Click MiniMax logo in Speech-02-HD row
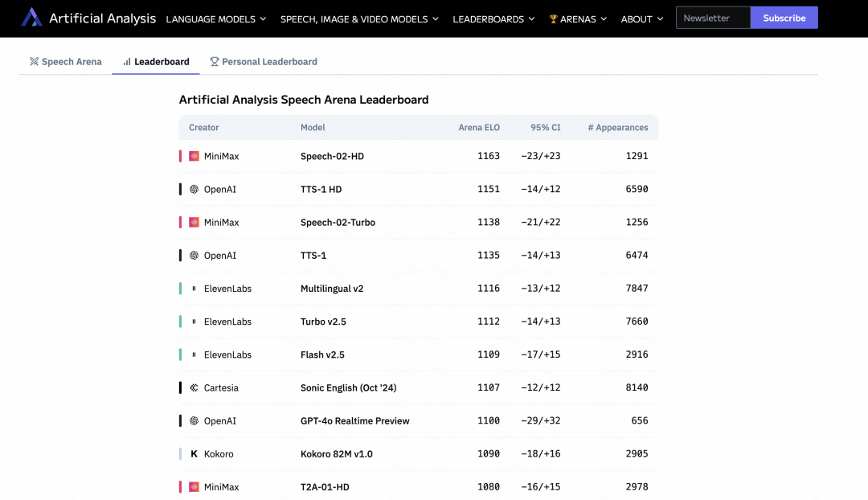This screenshot has width=868, height=500. coord(194,156)
